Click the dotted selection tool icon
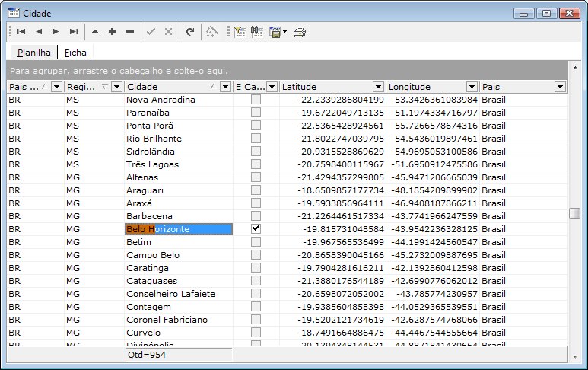 click(x=212, y=32)
